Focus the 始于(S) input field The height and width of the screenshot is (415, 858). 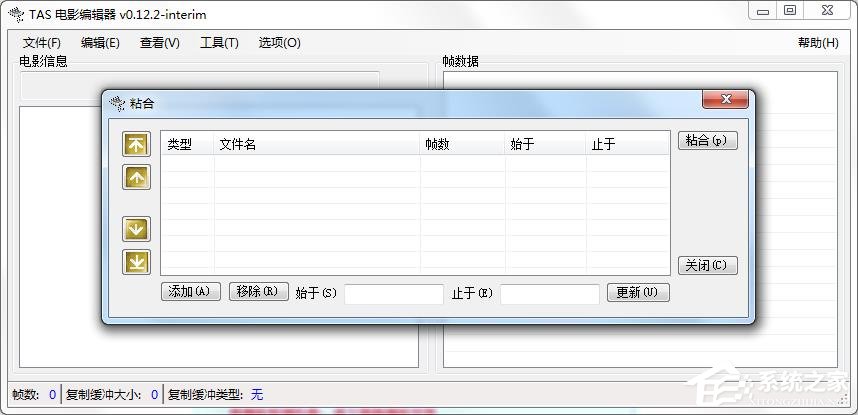[x=394, y=294]
